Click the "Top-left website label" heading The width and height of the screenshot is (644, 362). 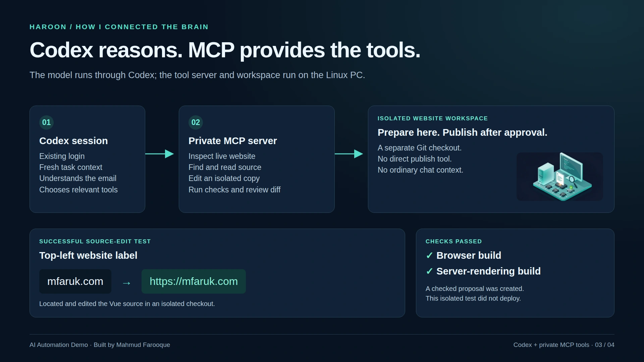[88, 255]
